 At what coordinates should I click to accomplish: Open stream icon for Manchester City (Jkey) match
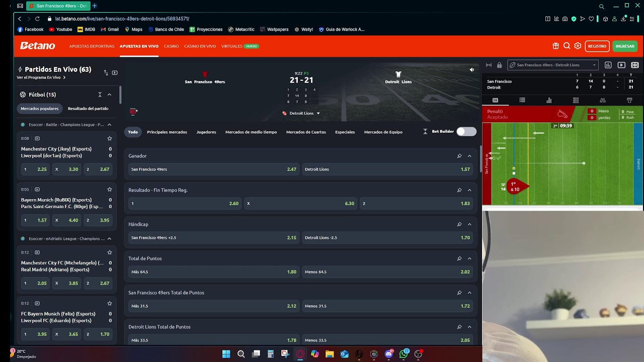[x=37, y=138]
